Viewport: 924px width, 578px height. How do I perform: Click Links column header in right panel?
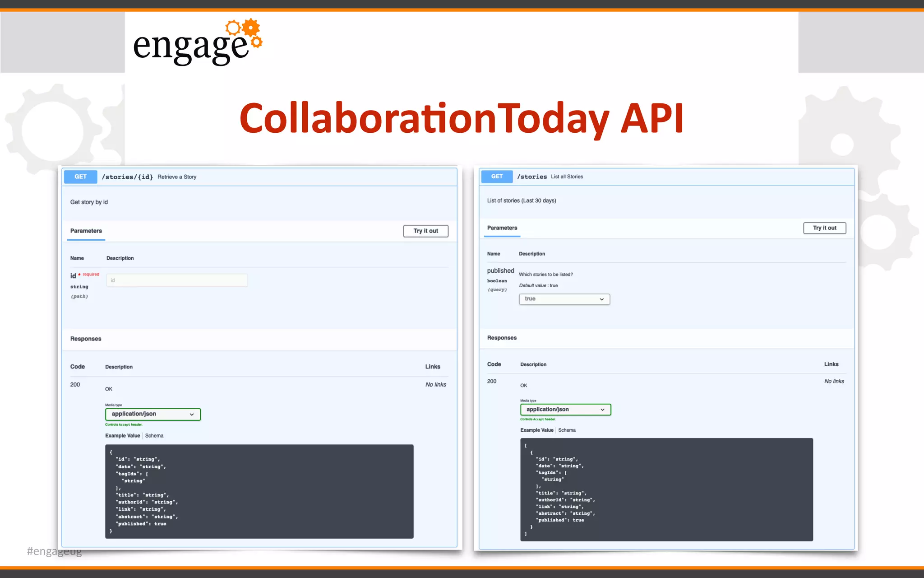pyautogui.click(x=831, y=364)
